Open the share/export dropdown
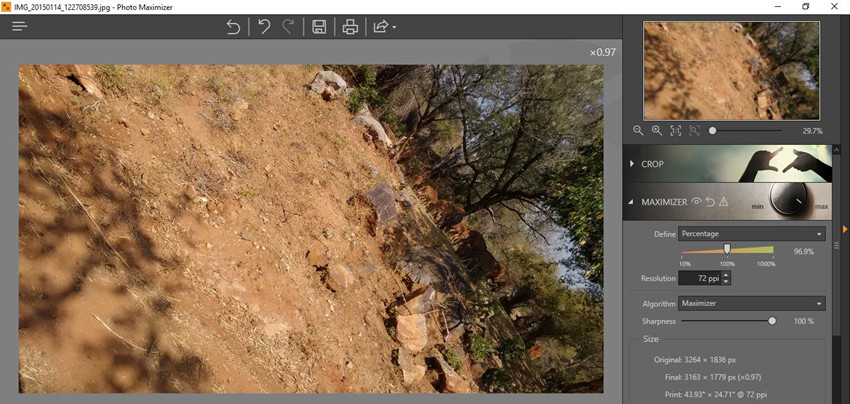 (x=384, y=27)
